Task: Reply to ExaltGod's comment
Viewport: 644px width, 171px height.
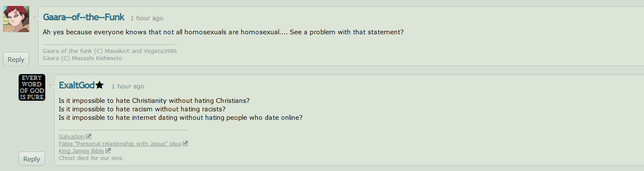Action: tap(32, 159)
